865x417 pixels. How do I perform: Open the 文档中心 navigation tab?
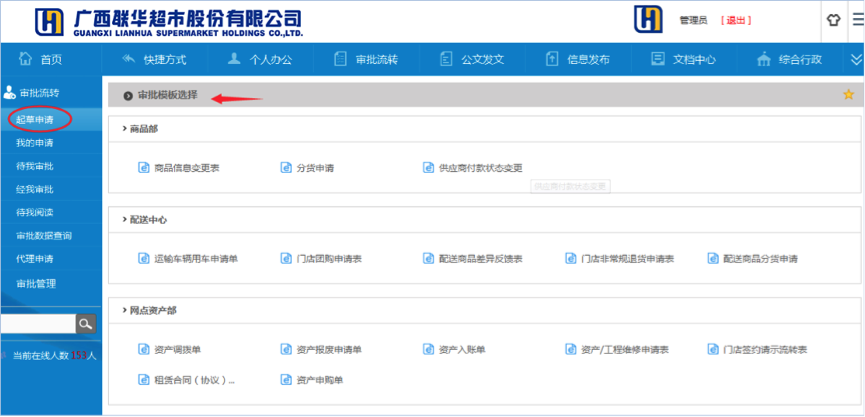pos(684,59)
